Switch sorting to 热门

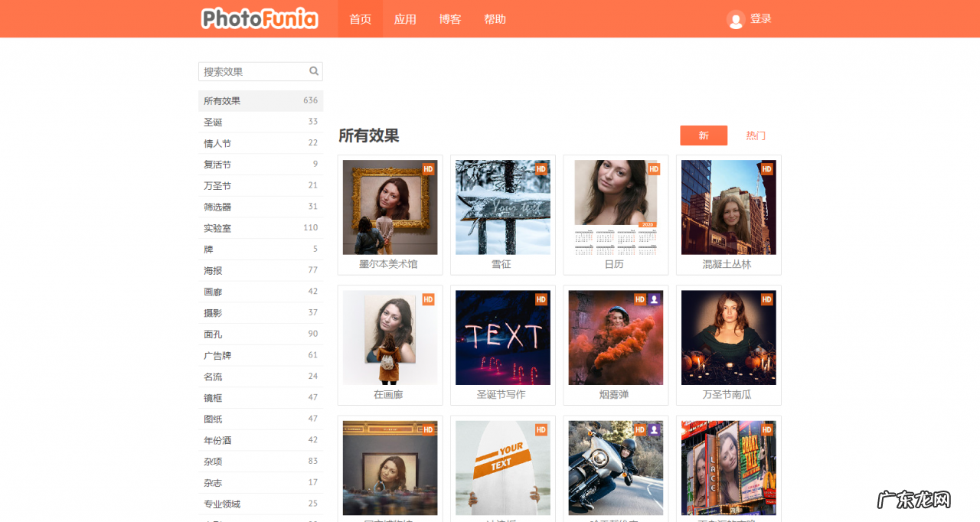click(x=755, y=135)
